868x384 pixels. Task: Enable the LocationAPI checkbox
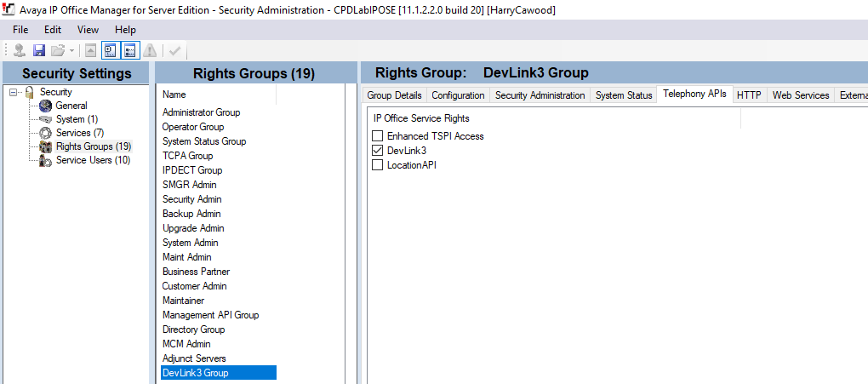[378, 164]
